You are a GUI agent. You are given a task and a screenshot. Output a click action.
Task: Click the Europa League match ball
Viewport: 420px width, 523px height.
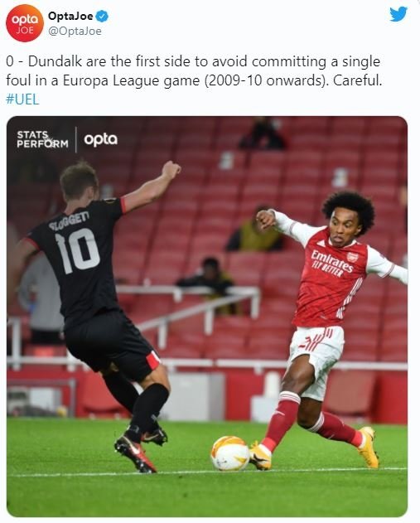(x=230, y=453)
